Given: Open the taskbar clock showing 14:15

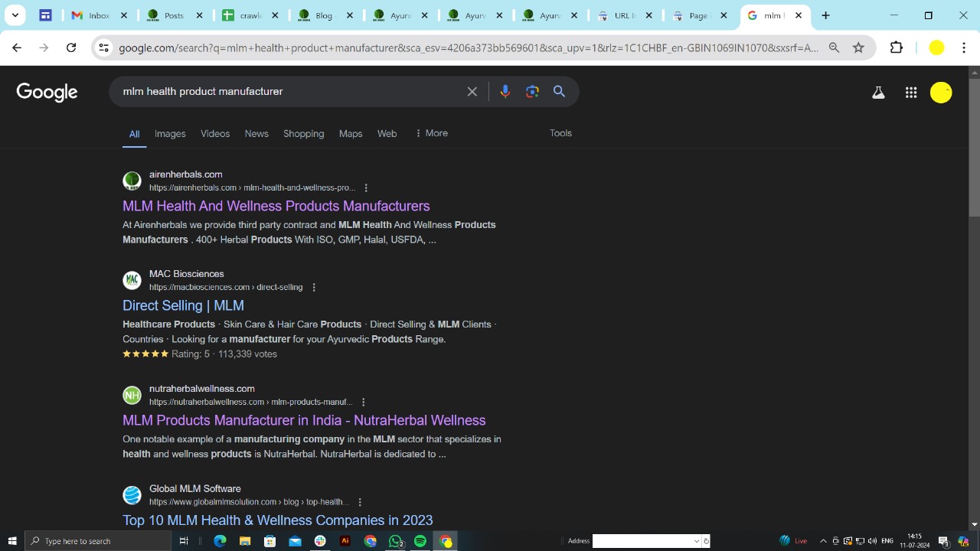Looking at the screenshot, I should pos(914,541).
